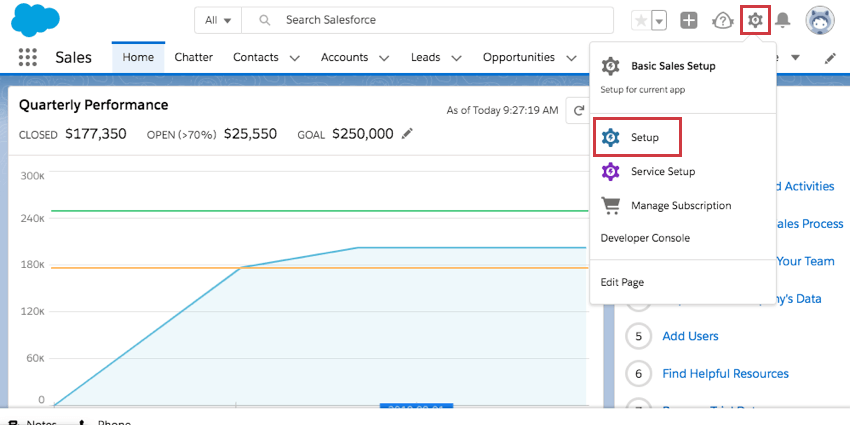
Task: Open the search scope All dropdown
Action: tap(218, 20)
